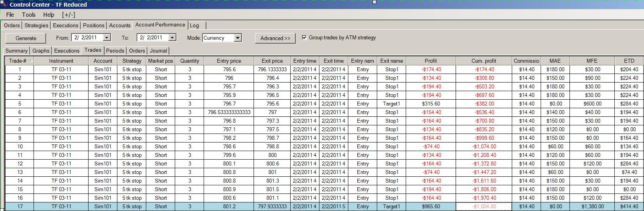Sort by the MFE column header
The width and height of the screenshot is (644, 211).
592,61
